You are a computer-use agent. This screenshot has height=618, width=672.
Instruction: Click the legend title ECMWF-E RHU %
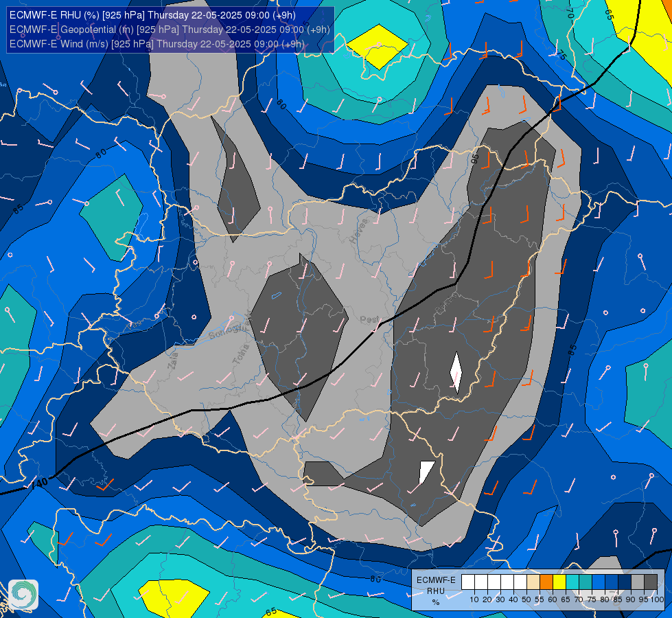(x=436, y=591)
